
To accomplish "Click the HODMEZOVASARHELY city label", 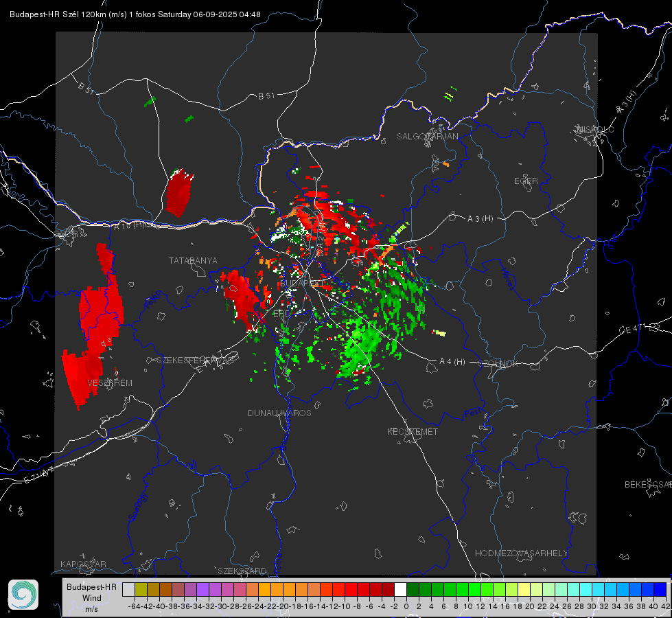I will point(521,553).
